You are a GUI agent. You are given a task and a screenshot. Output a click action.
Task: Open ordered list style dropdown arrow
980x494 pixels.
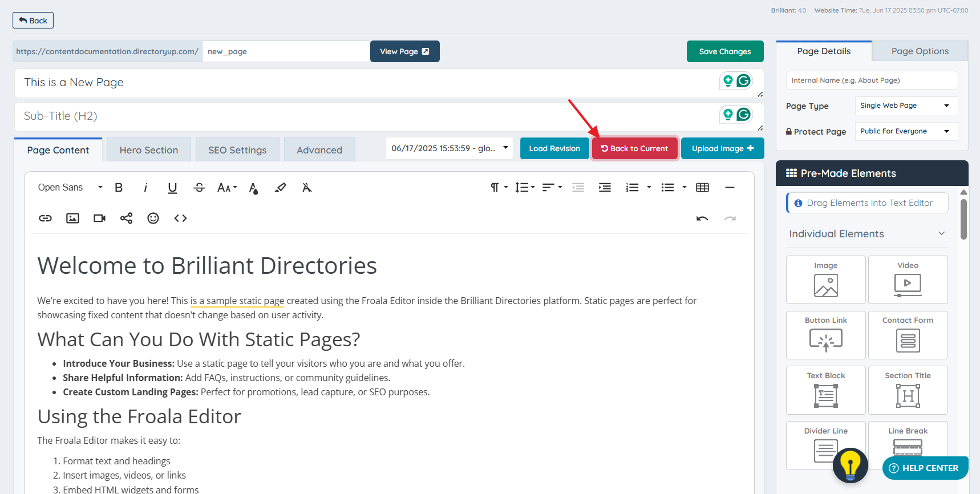[x=649, y=188]
